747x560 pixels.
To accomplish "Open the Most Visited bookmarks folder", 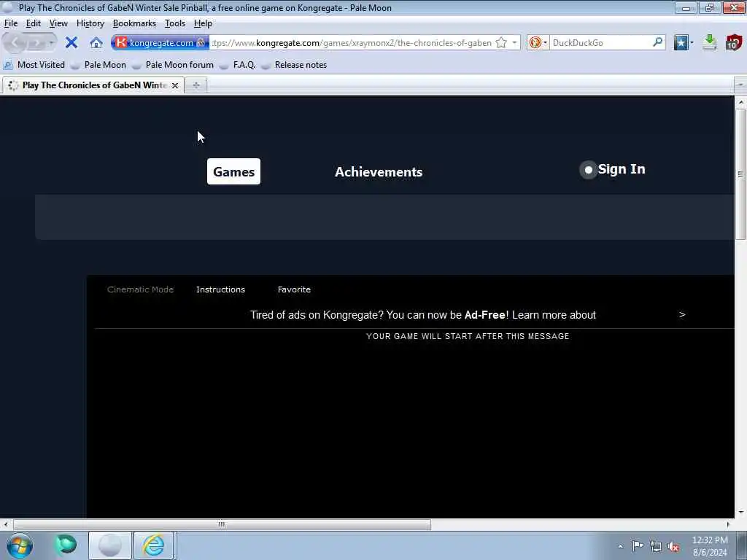I will click(34, 65).
